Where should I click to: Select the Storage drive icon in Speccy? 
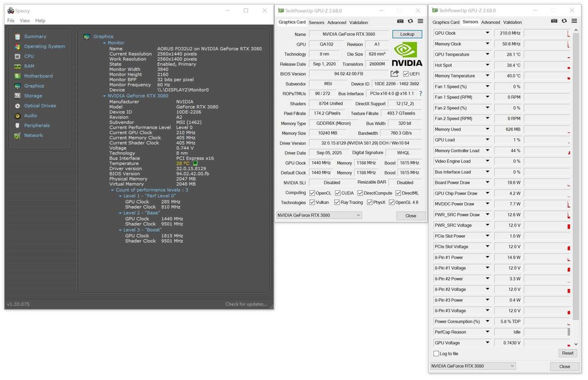pyautogui.click(x=17, y=96)
